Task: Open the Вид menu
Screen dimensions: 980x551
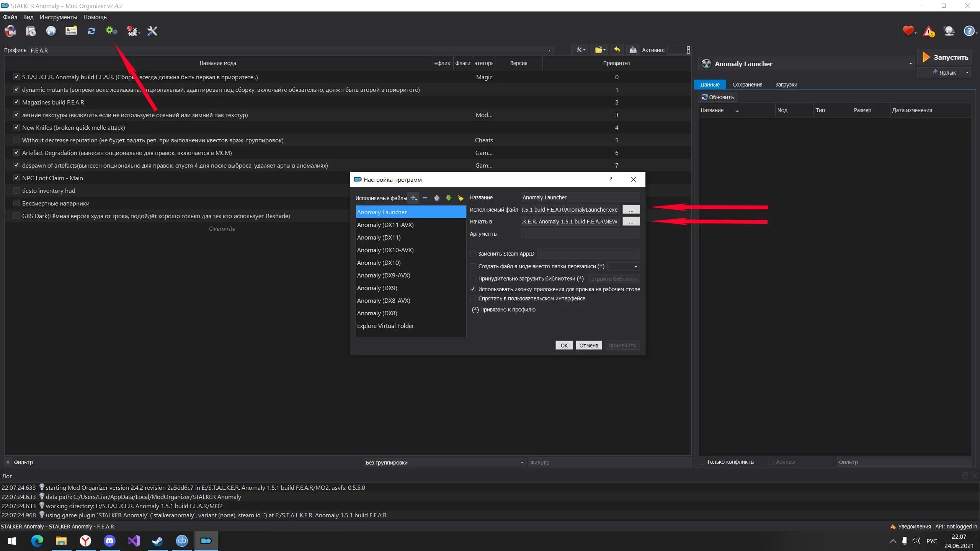Action: click(28, 17)
